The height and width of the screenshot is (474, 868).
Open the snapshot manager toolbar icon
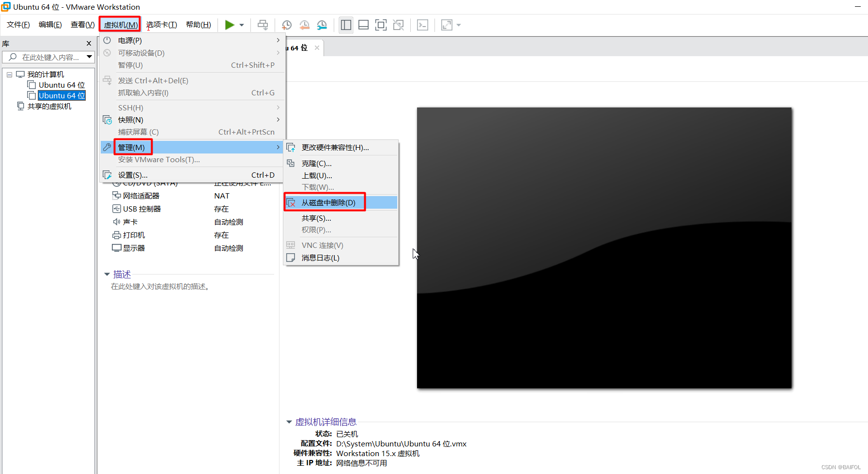point(322,25)
